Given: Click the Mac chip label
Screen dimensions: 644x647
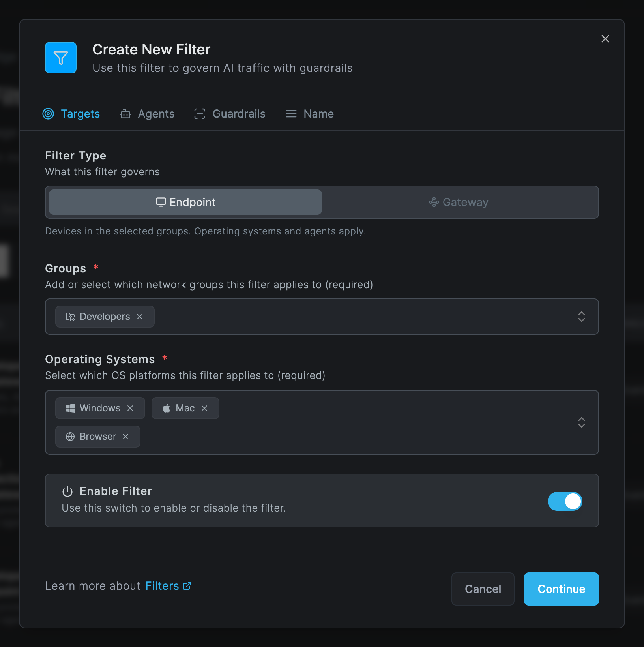Looking at the screenshot, I should [x=185, y=408].
